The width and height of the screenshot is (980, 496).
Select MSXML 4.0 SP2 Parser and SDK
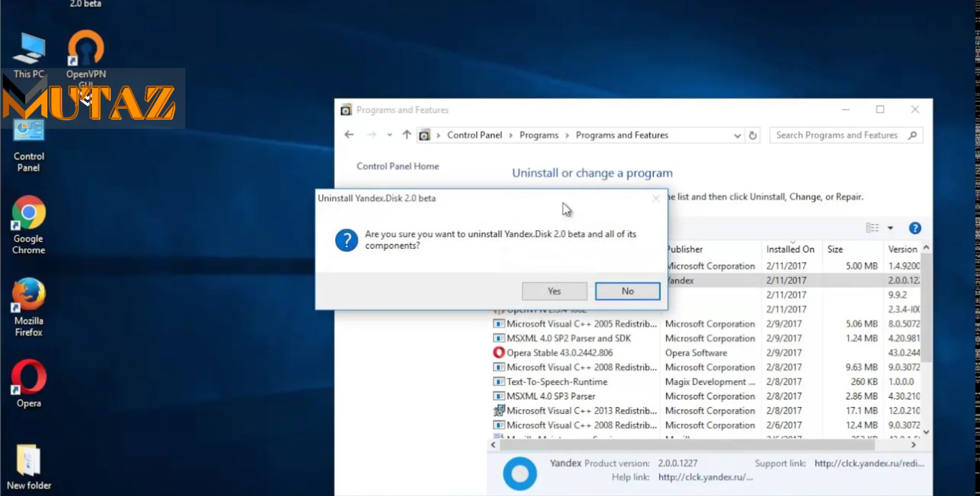(x=705, y=338)
